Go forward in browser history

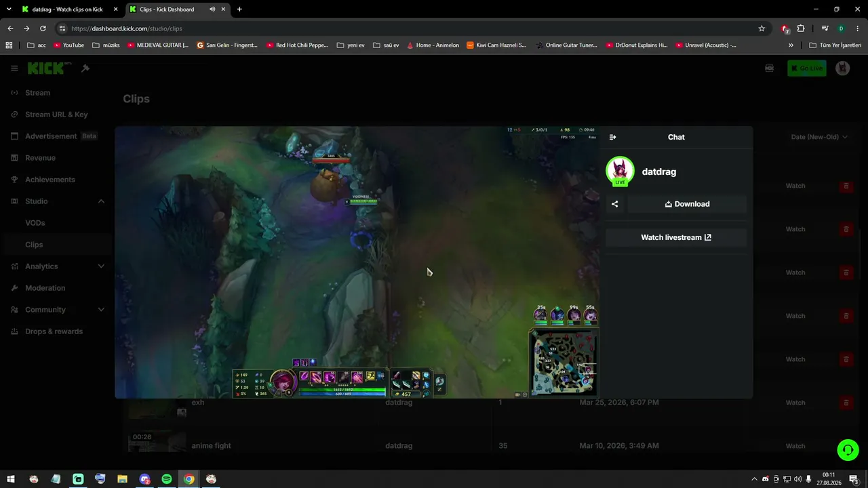coord(26,28)
